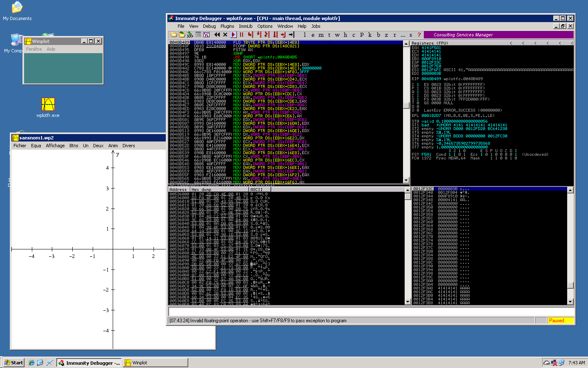Show References via 'r' toolbar button
This screenshot has width=588, height=368.
tap(394, 35)
